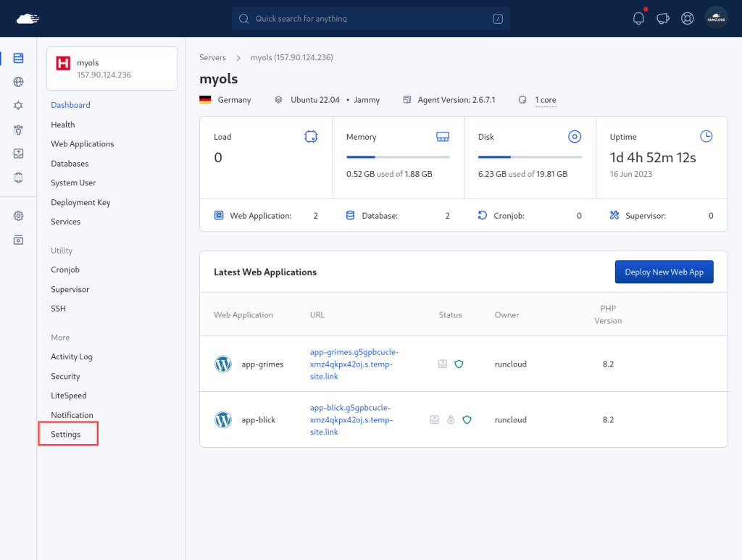Click the Database cylinder icon
Image resolution: width=742 pixels, height=560 pixels.
[350, 215]
